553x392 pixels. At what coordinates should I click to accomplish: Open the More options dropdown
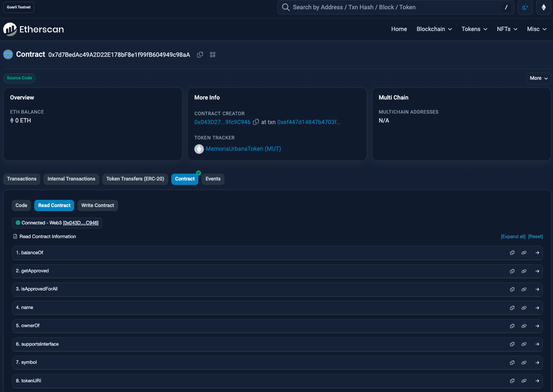tap(538, 78)
